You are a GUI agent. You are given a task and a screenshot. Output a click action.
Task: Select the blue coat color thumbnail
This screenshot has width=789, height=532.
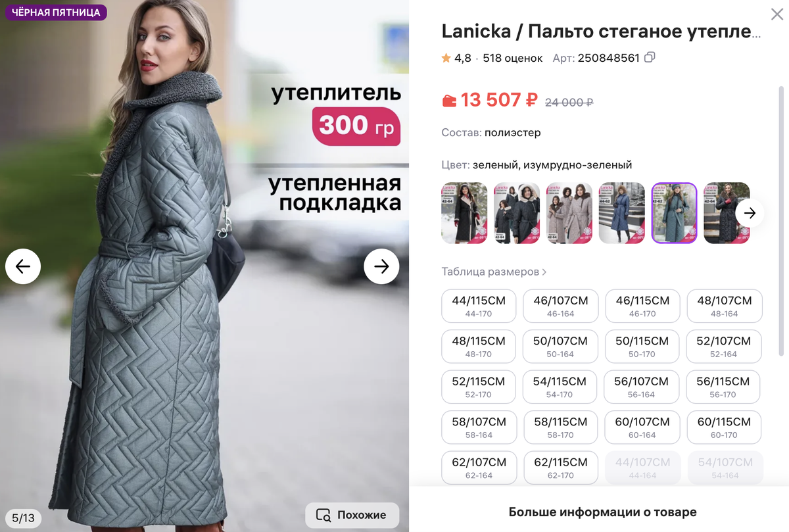click(x=622, y=213)
